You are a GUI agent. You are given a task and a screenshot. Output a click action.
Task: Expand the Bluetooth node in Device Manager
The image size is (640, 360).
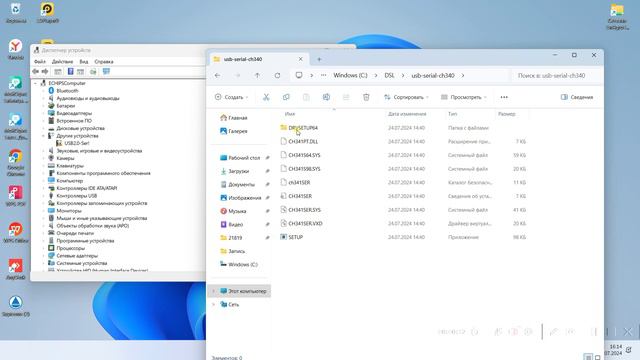click(44, 91)
